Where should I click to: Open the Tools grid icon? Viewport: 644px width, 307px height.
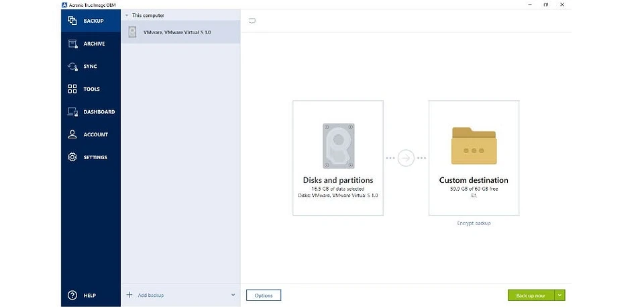coord(72,89)
